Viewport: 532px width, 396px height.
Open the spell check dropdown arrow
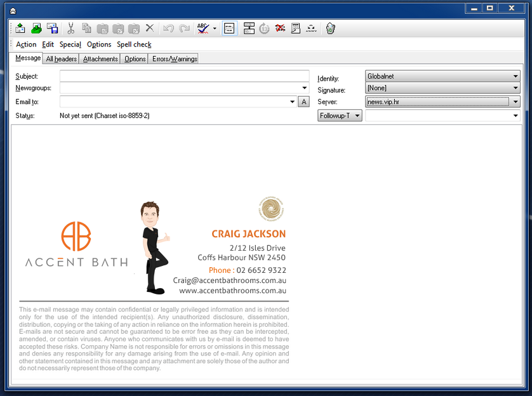pyautogui.click(x=215, y=29)
